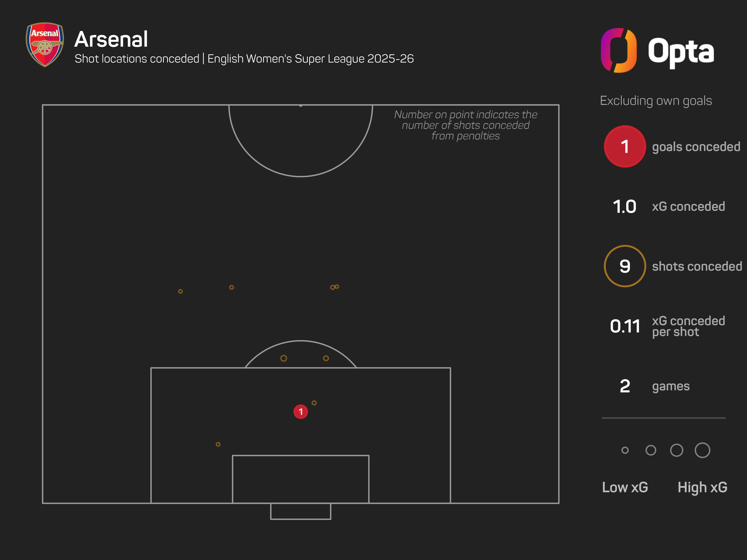Click the 0.11 xG per shot value

pos(625,326)
